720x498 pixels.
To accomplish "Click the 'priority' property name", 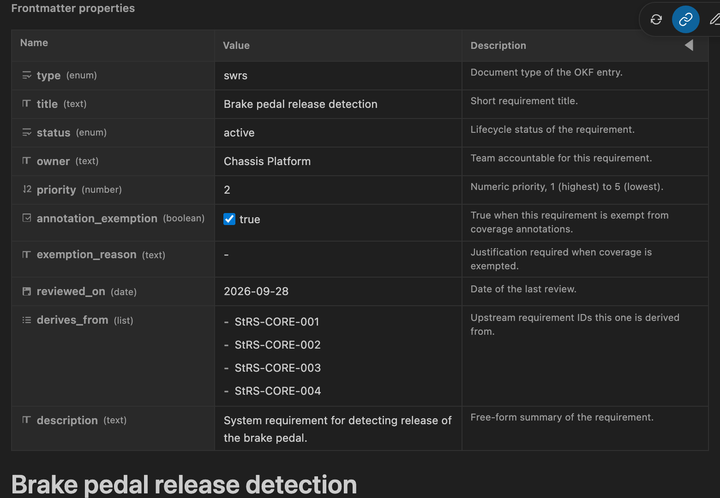I will coord(56,190).
